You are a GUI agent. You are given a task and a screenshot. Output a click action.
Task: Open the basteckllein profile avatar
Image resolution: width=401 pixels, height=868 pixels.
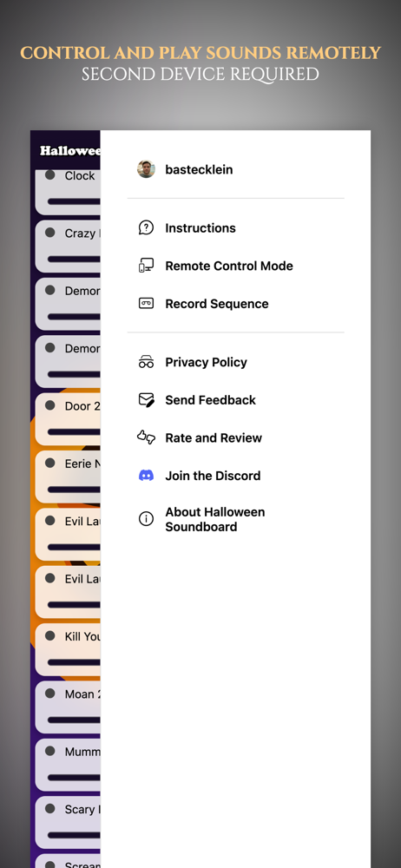click(x=146, y=169)
